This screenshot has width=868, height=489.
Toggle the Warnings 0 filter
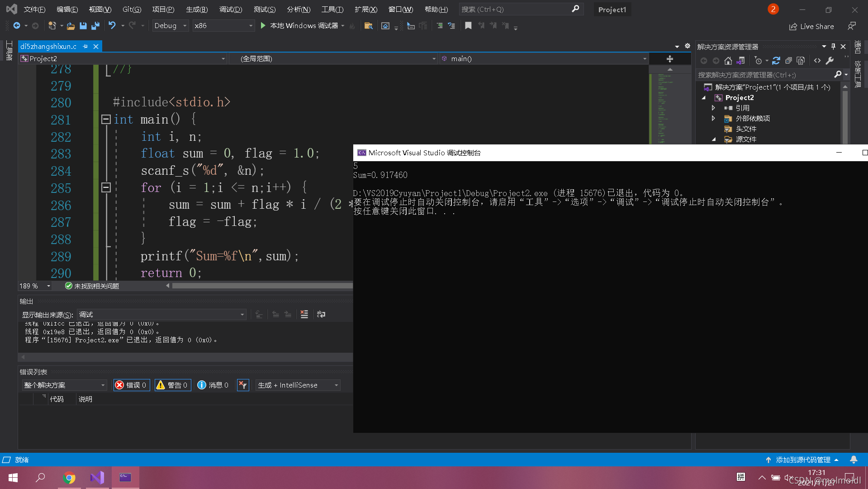click(173, 385)
